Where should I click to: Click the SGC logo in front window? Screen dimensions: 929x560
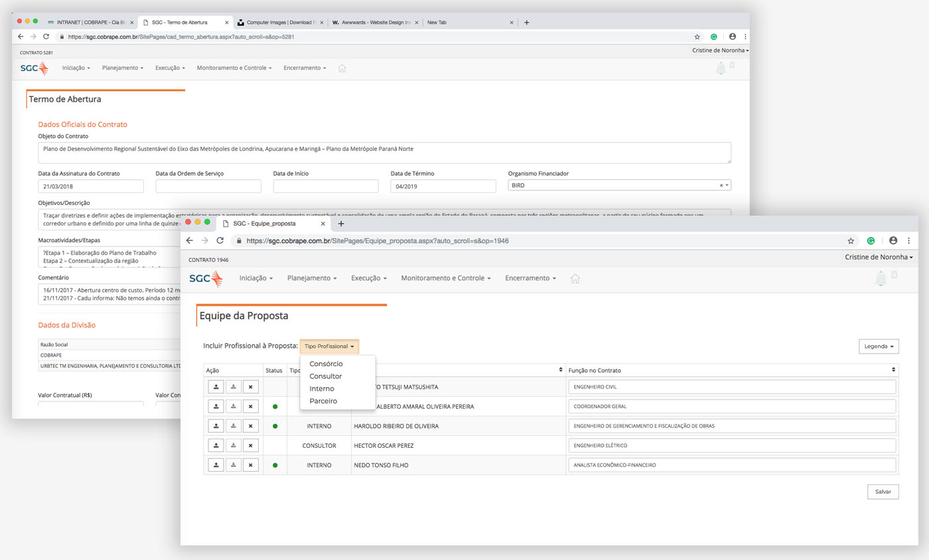click(x=206, y=279)
